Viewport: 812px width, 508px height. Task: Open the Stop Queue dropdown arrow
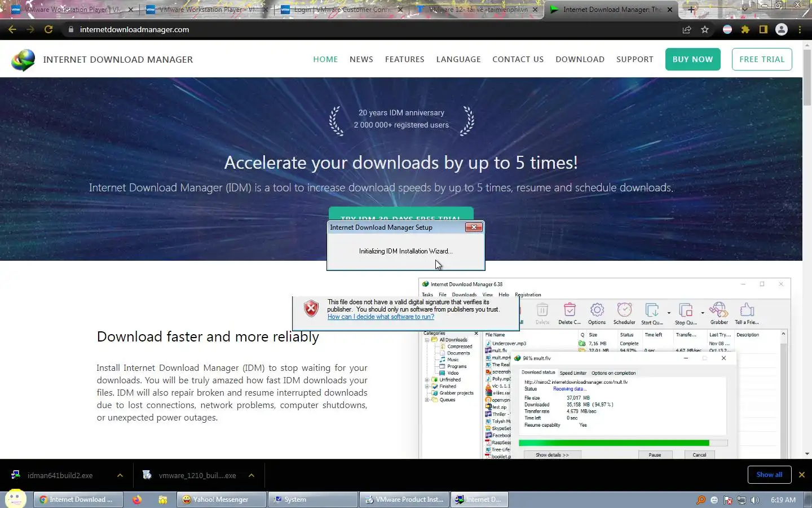(x=703, y=312)
